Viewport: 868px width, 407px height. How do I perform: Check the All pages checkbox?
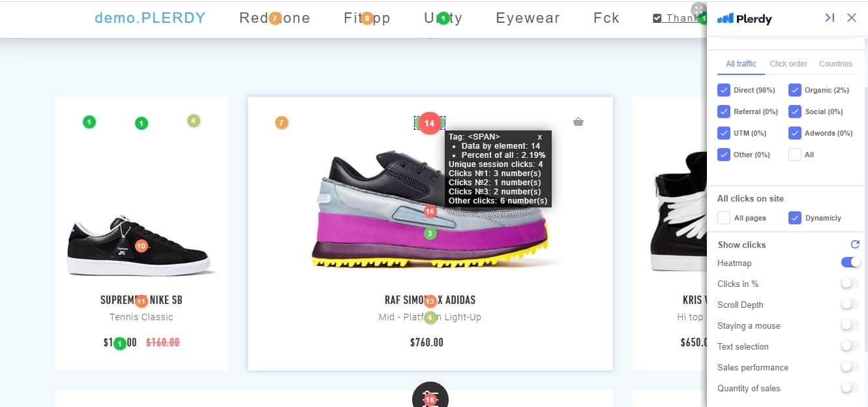pyautogui.click(x=724, y=218)
